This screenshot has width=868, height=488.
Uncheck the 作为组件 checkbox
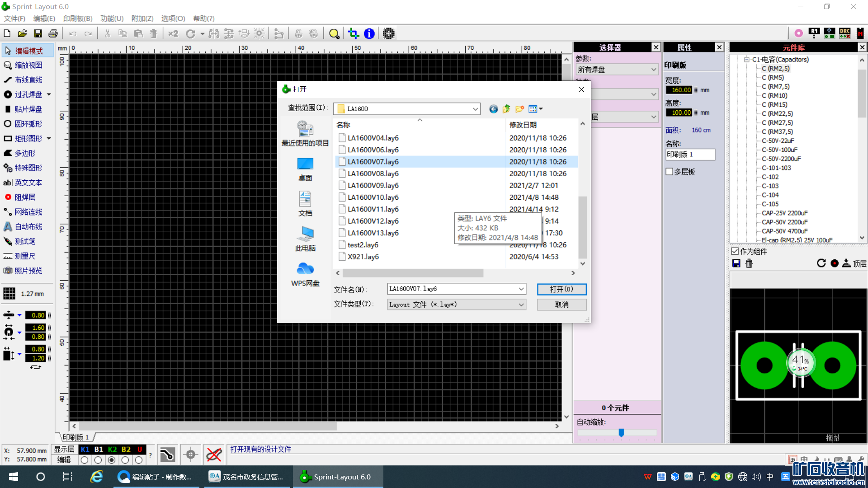tap(735, 251)
